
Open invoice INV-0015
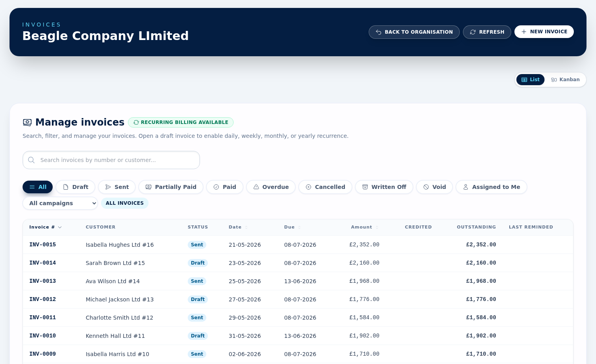tap(42, 245)
